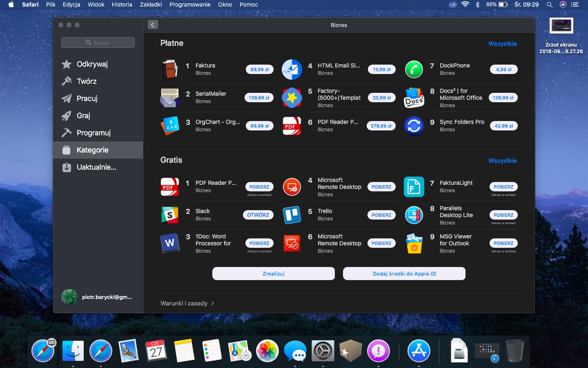This screenshot has height=368, width=588.
Task: Buy Faktura for 89,99 zł
Action: click(x=260, y=70)
